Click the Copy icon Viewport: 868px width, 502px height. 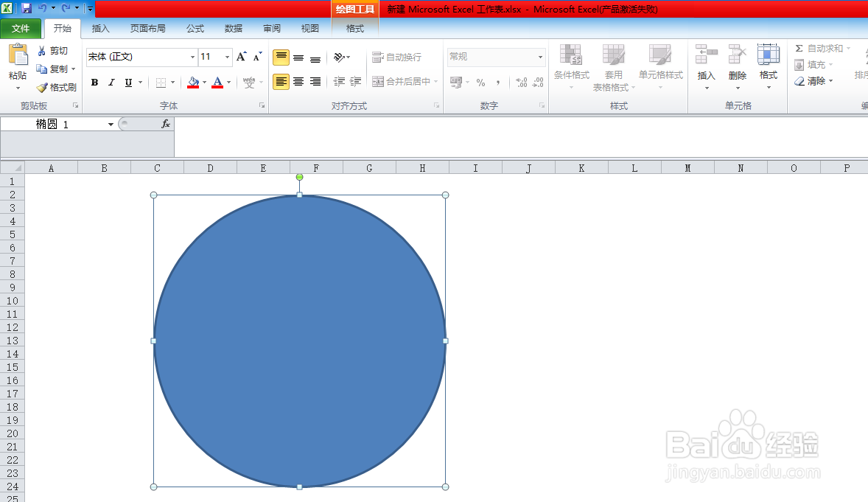(x=41, y=69)
